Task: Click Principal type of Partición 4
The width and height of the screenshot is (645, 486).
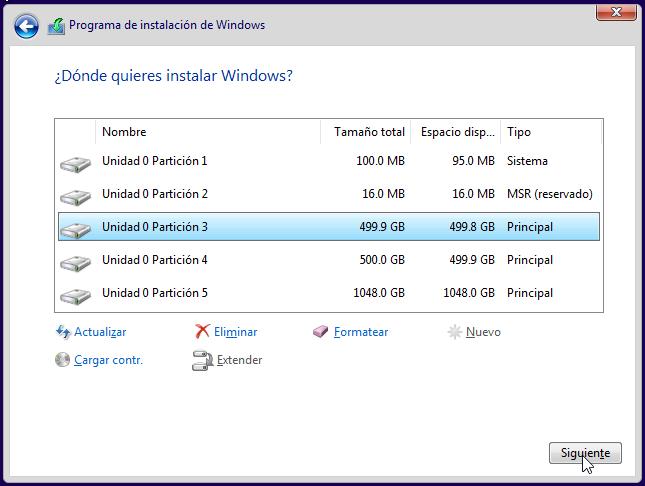Action: 530,260
